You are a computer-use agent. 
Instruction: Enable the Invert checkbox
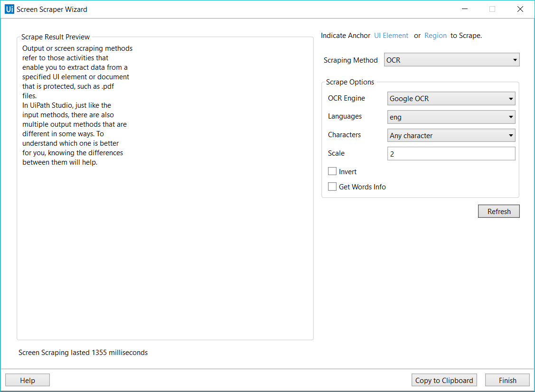[x=332, y=171]
